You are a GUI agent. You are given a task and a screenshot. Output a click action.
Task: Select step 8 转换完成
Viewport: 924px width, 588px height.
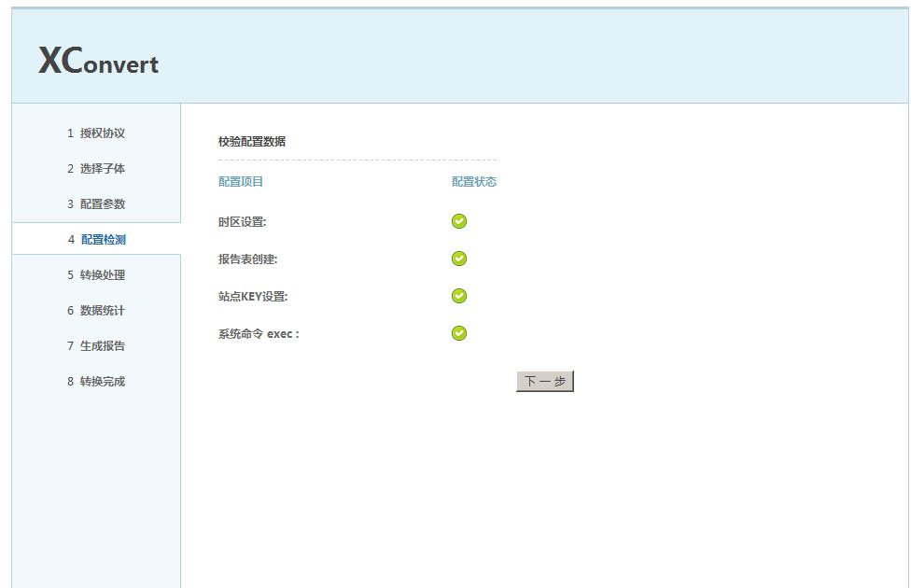pos(96,382)
